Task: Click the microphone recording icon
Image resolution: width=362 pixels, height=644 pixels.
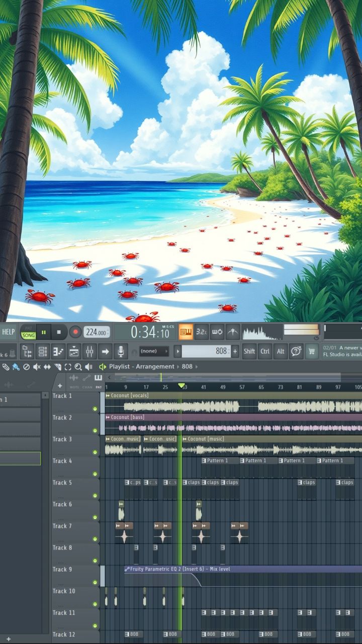Action: tap(121, 351)
